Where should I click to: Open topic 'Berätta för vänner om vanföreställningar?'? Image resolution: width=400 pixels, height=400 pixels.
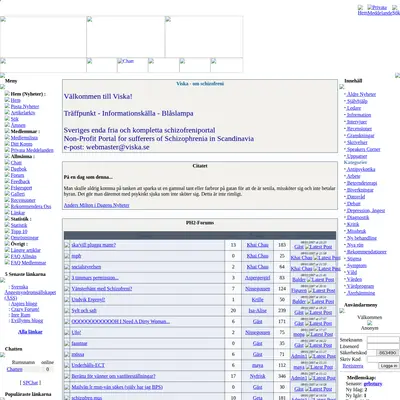tap(113, 376)
